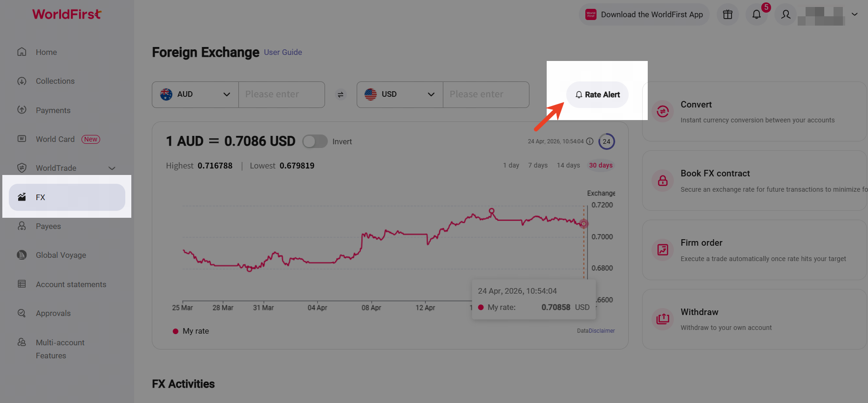The width and height of the screenshot is (868, 403).
Task: Click the gift box icon in header
Action: click(x=728, y=14)
